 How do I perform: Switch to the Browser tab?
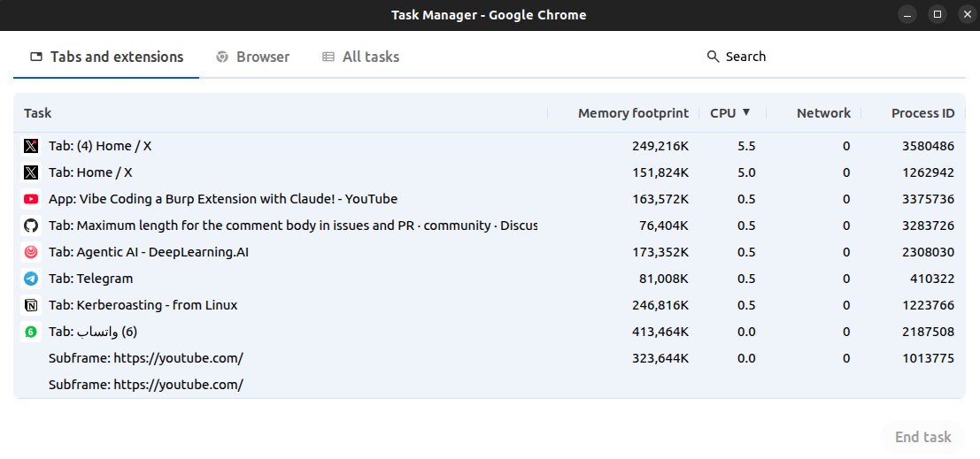[253, 57]
